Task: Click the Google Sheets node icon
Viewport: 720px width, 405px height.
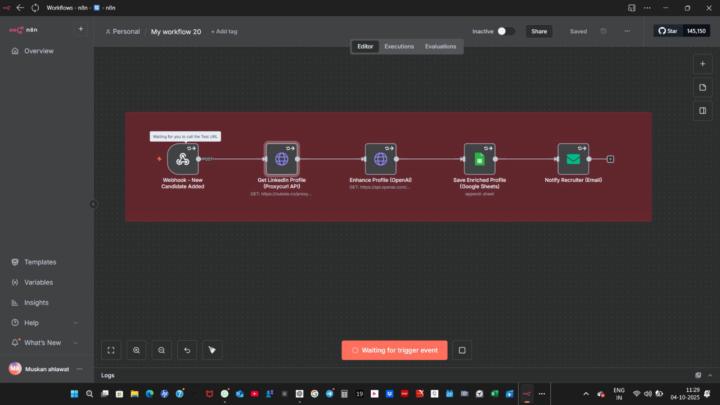Action: pyautogui.click(x=479, y=159)
